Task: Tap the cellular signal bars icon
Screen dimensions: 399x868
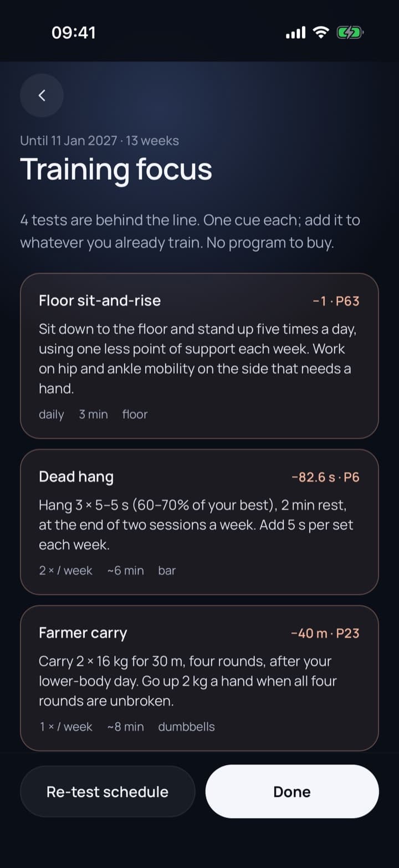Action: (x=295, y=33)
